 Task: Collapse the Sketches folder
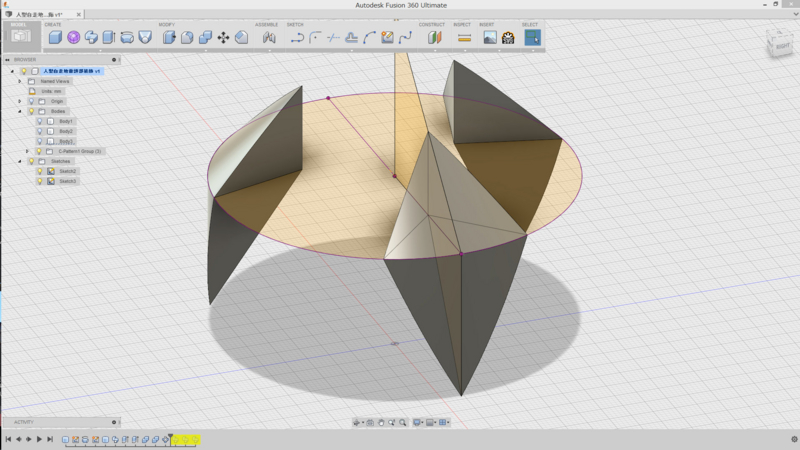(x=20, y=161)
